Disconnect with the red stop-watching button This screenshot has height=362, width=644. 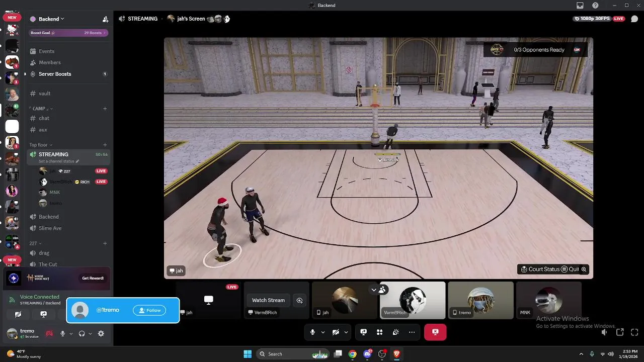click(435, 332)
